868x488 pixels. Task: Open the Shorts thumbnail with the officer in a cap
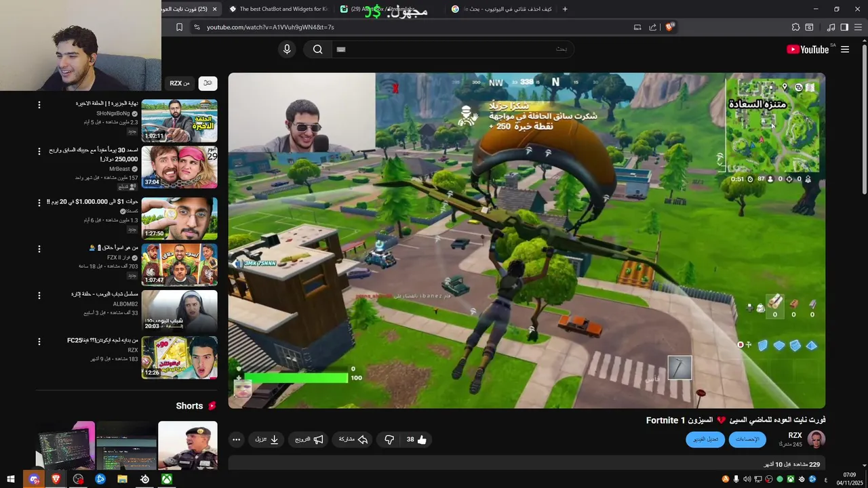pos(188,445)
